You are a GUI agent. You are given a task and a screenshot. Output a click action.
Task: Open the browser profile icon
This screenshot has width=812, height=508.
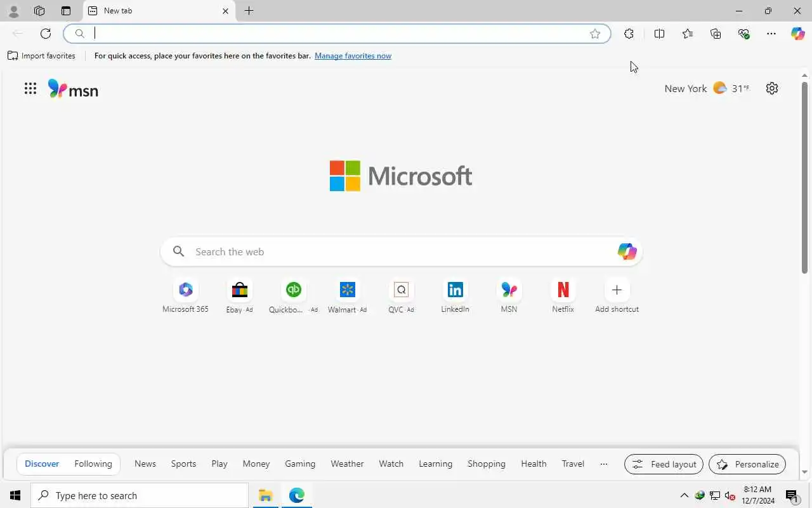(13, 11)
